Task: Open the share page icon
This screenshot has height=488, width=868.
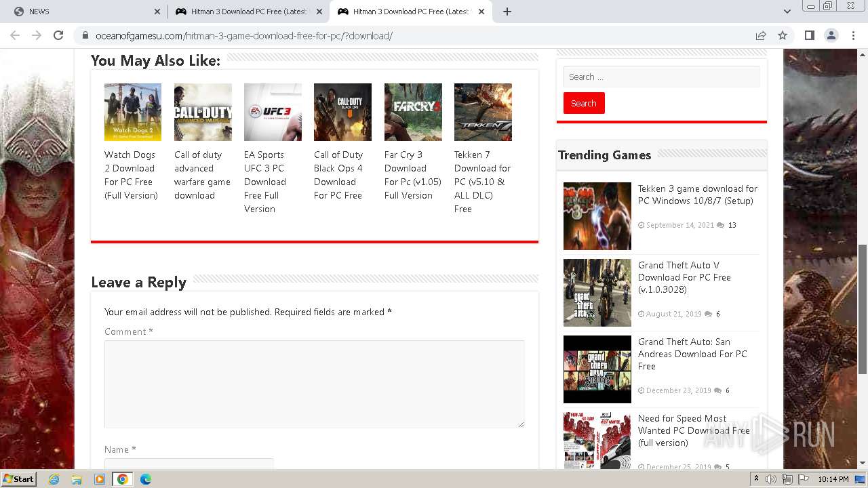Action: point(761,35)
